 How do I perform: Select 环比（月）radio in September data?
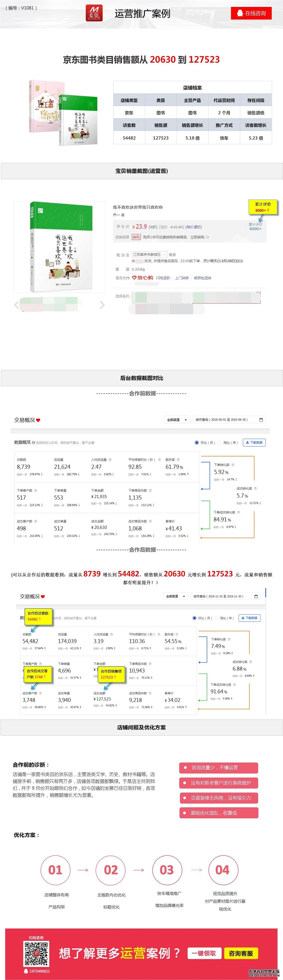197,442
